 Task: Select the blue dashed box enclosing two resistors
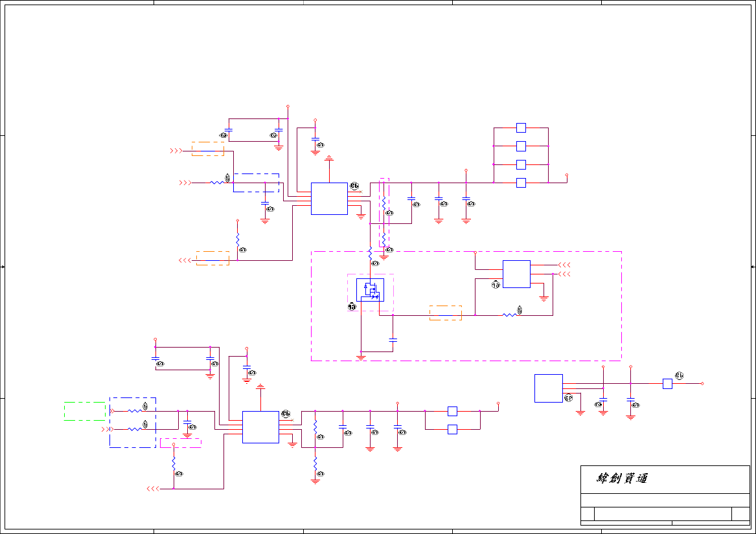click(133, 423)
